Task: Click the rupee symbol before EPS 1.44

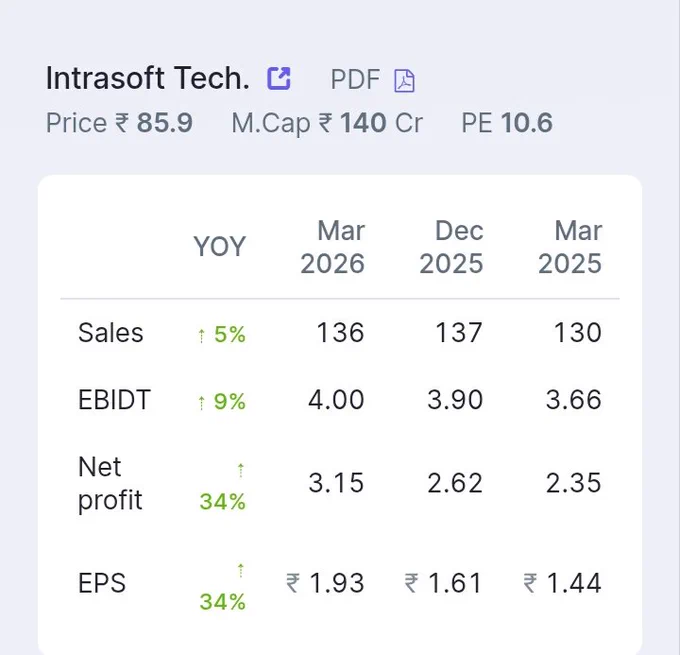Action: (x=530, y=583)
